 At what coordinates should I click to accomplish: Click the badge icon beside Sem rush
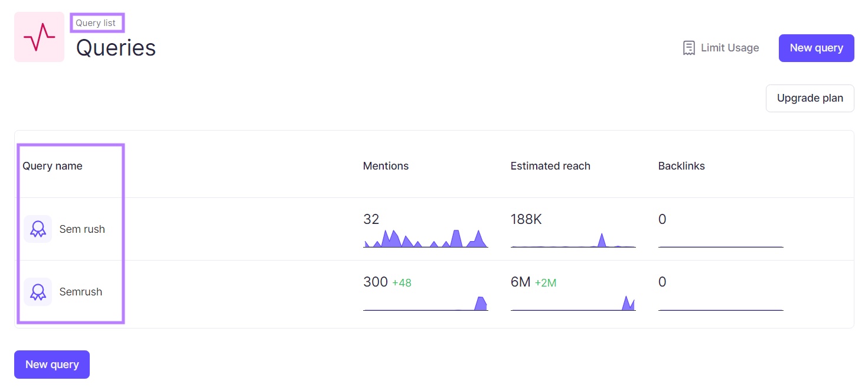click(x=38, y=229)
